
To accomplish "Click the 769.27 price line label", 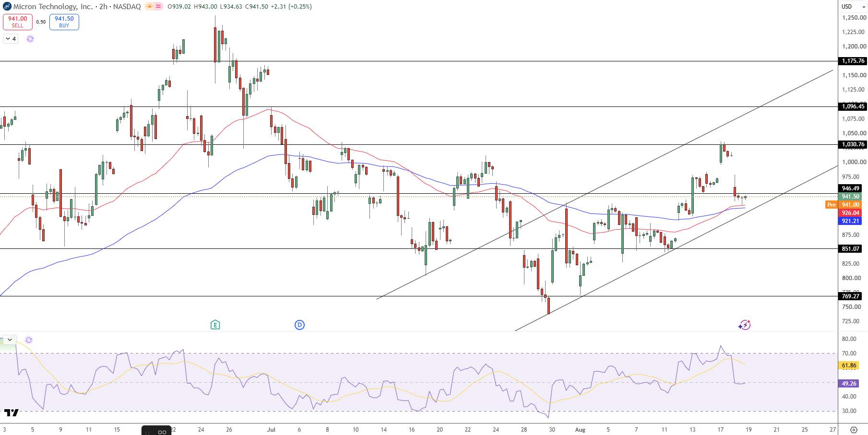I will tap(850, 296).
